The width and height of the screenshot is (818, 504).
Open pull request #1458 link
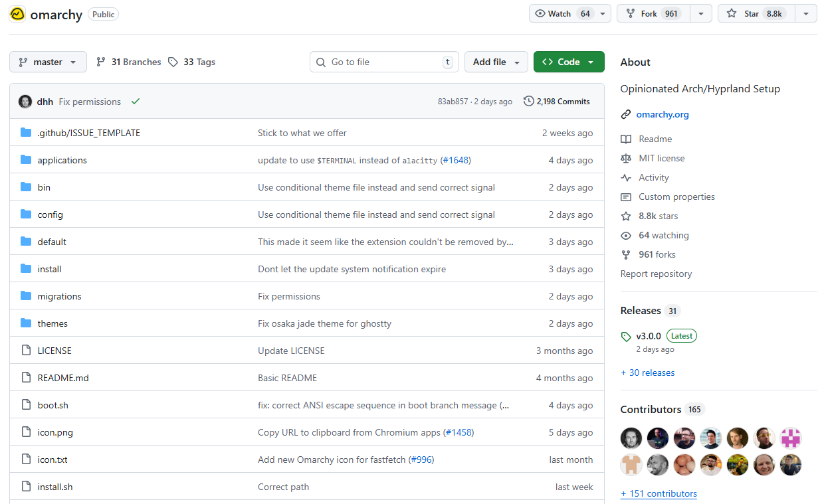point(459,432)
